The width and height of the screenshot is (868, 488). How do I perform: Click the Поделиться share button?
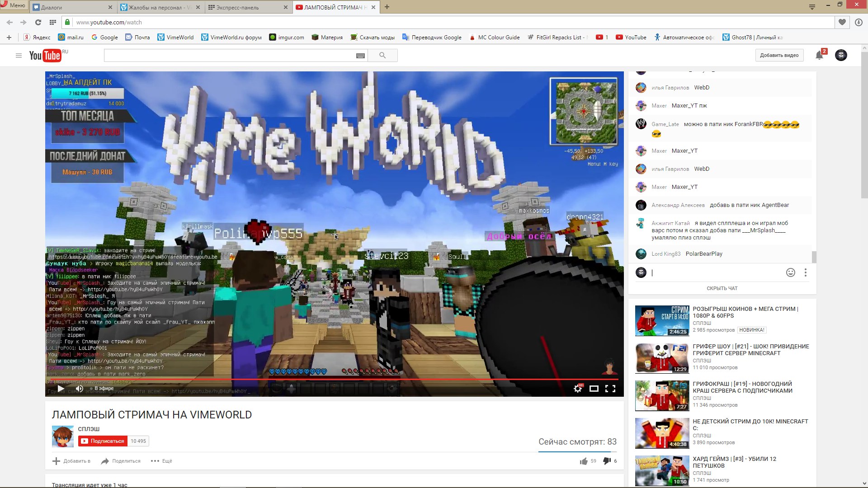pyautogui.click(x=121, y=461)
